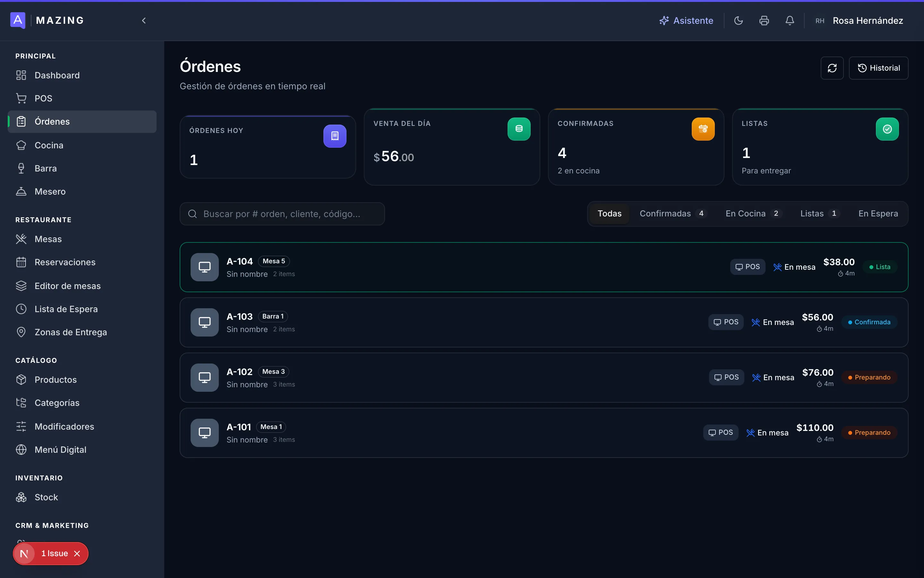Go to Dashboard in sidebar

tap(82, 75)
